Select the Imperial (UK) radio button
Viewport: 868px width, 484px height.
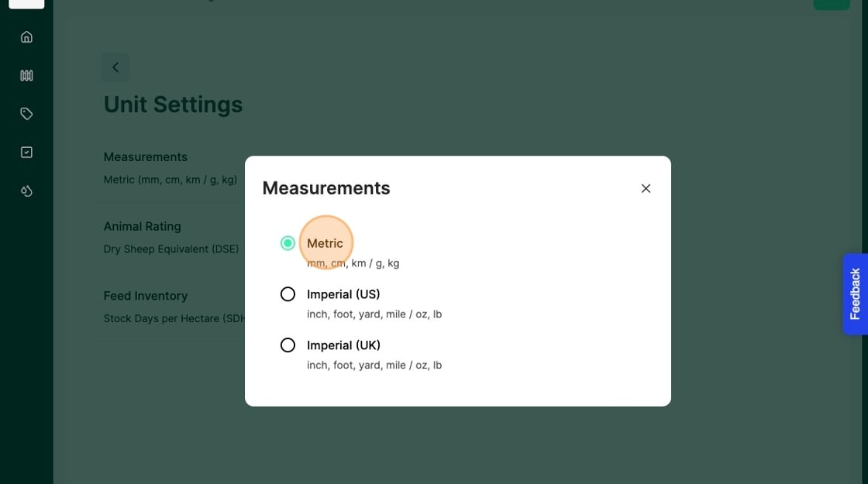[288, 345]
